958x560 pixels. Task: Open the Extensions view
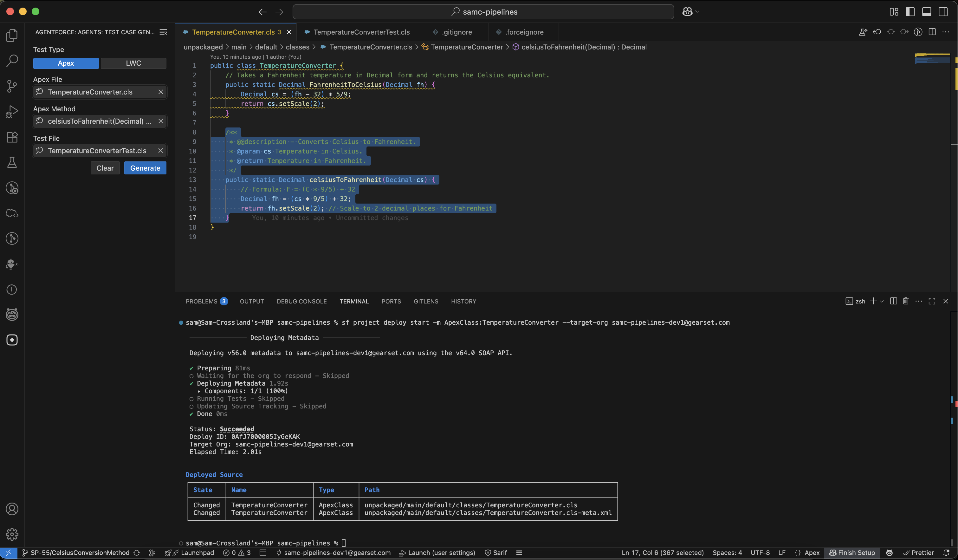tap(12, 137)
